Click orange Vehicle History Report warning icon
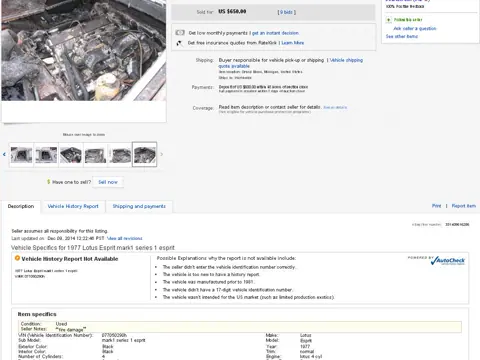 (17, 258)
